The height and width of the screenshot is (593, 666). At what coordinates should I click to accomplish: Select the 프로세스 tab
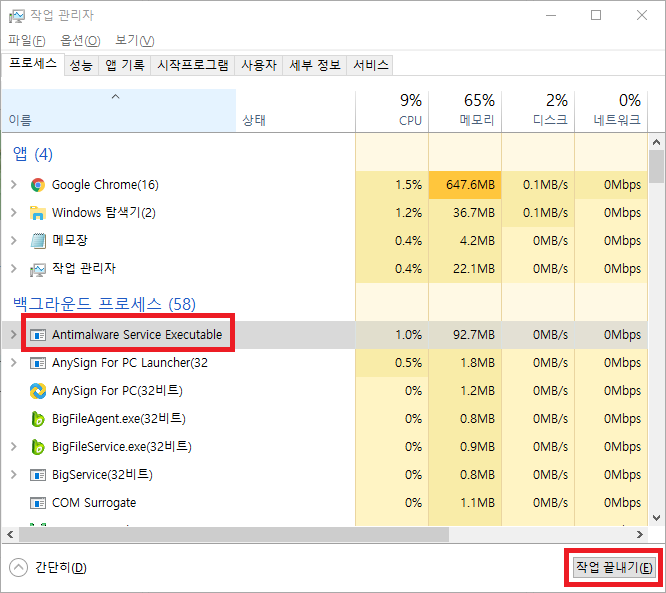pyautogui.click(x=33, y=64)
